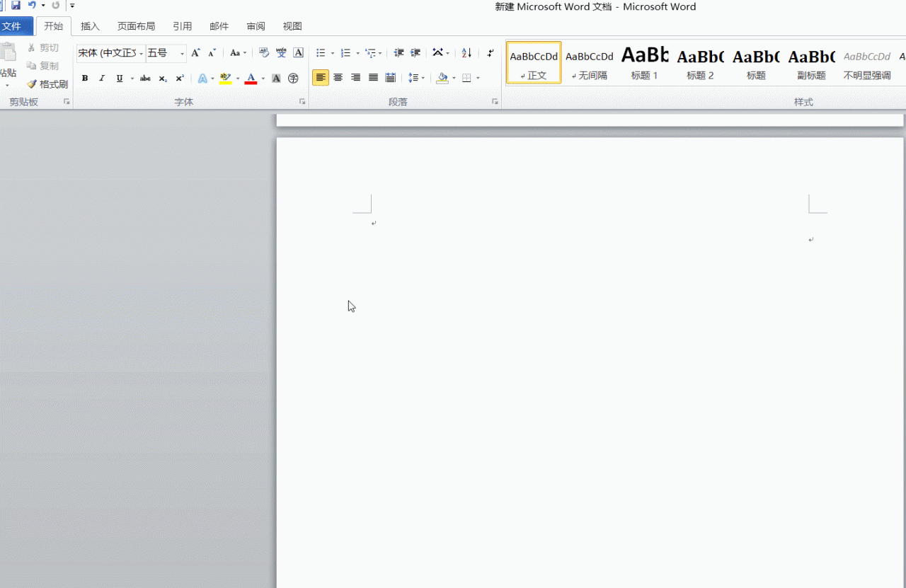Apply multilevel list icon

tap(370, 53)
